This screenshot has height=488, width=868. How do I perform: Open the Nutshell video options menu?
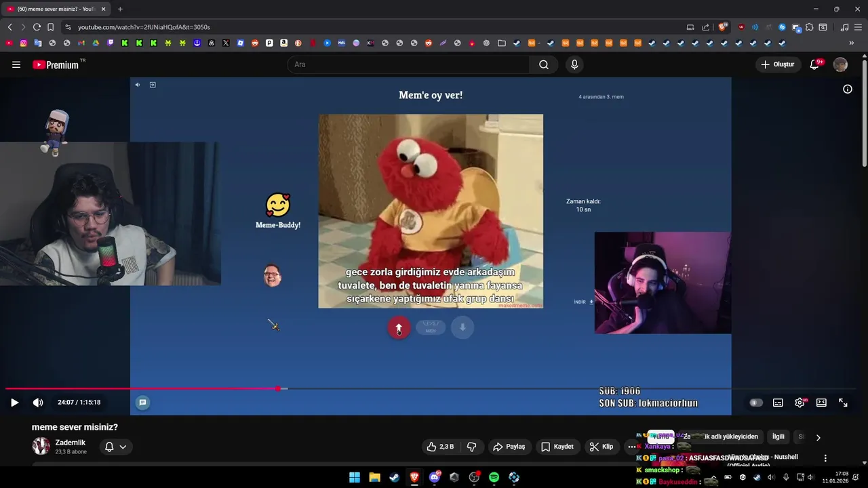click(x=825, y=458)
